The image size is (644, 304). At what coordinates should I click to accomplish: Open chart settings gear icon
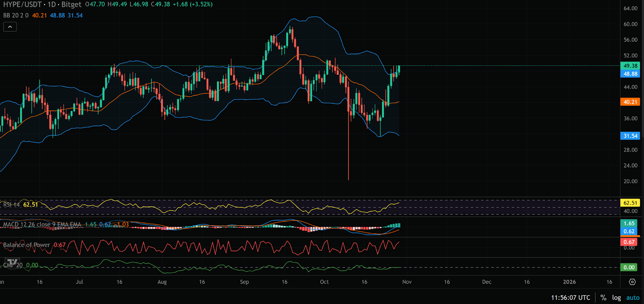[632, 282]
